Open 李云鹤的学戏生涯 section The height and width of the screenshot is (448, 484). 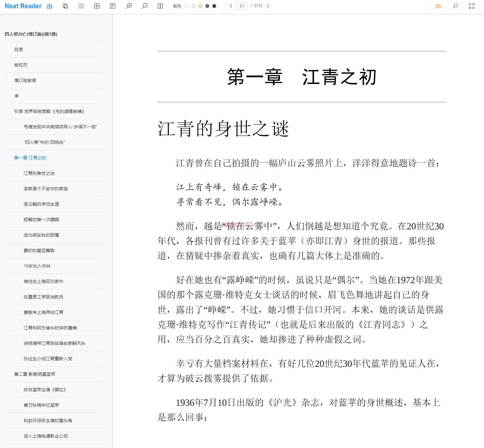[41, 204]
